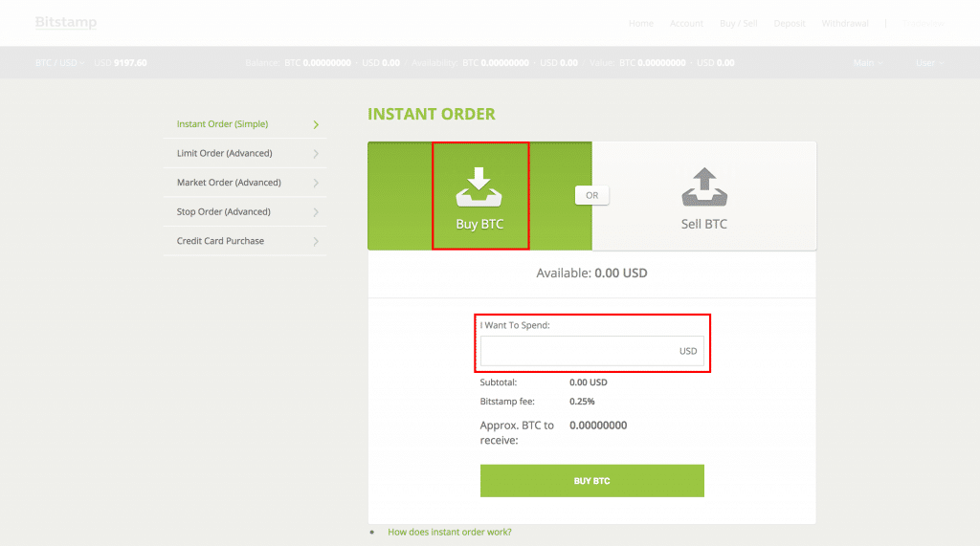This screenshot has height=546, width=980.
Task: Click the Balance: label in the status bar
Action: coord(262,62)
